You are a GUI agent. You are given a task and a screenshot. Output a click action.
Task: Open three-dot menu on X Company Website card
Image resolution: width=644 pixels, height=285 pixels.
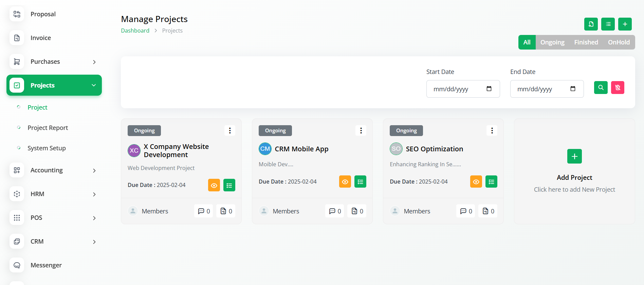(230, 130)
